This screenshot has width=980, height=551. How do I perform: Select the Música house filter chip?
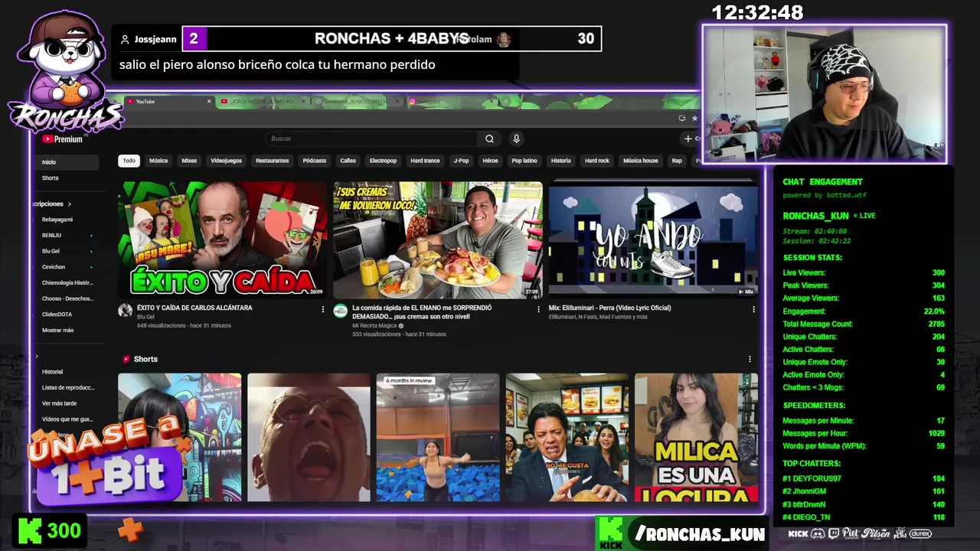point(641,161)
